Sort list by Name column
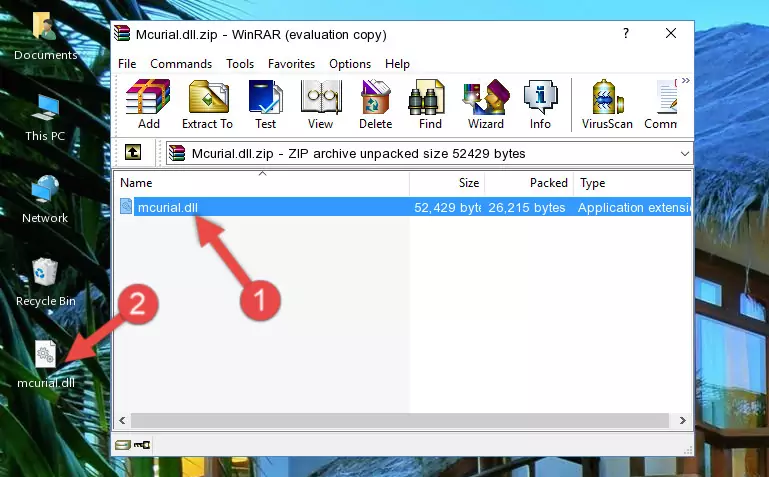Screen dimensions: 769x477 pyautogui.click(x=262, y=183)
